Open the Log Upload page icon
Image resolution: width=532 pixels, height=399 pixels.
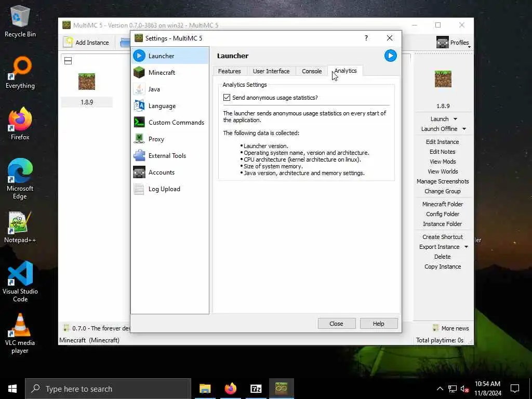[139, 189]
